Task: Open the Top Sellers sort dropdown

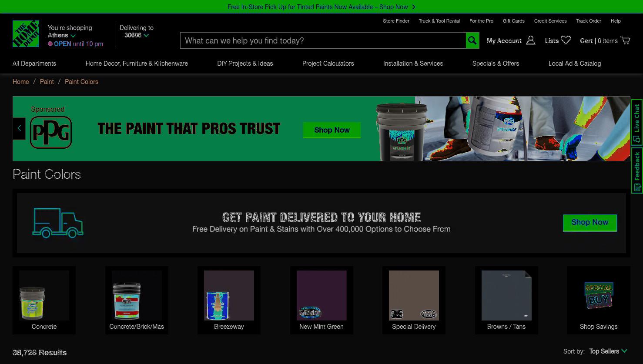Action: pos(608,351)
